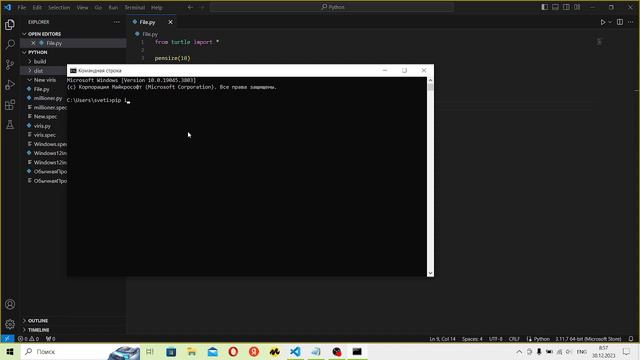Collapse the Open Editors section
The width and height of the screenshot is (640, 360).
pyautogui.click(x=44, y=34)
